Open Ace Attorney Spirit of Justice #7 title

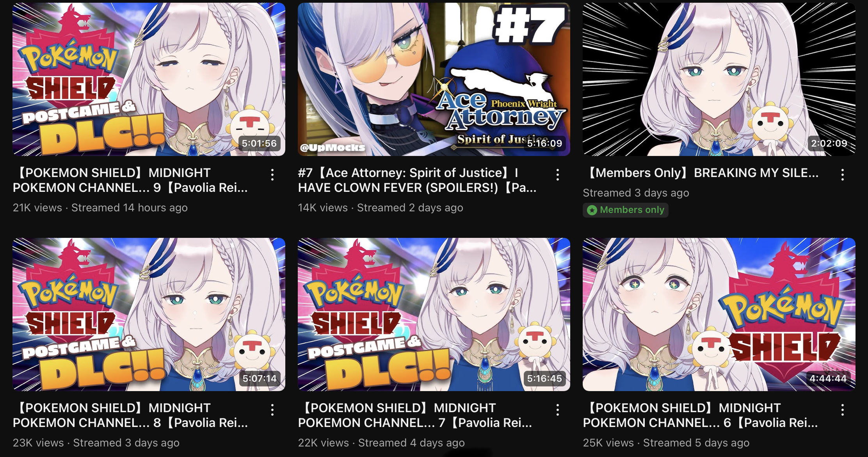coord(417,180)
